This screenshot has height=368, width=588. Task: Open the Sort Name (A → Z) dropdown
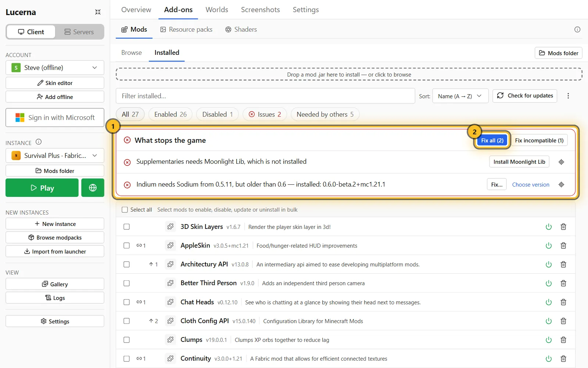point(460,96)
